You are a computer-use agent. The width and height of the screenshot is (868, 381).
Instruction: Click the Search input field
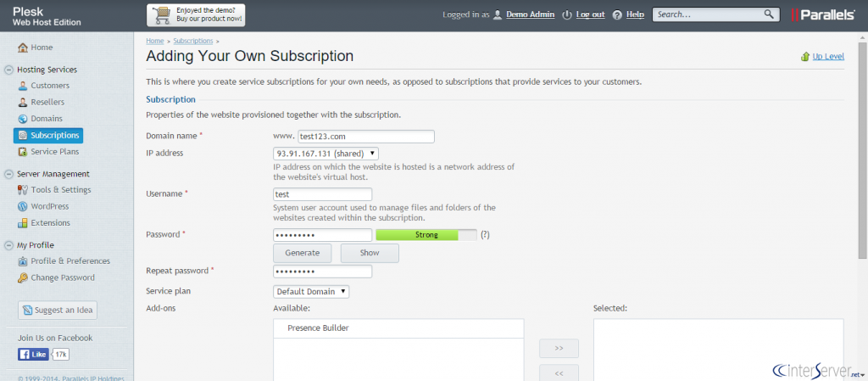click(708, 14)
